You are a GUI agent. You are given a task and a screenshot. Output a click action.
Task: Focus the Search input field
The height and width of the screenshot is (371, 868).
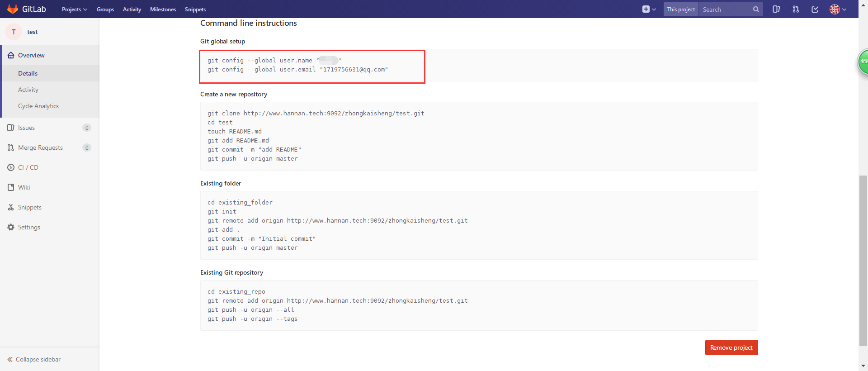(x=726, y=10)
